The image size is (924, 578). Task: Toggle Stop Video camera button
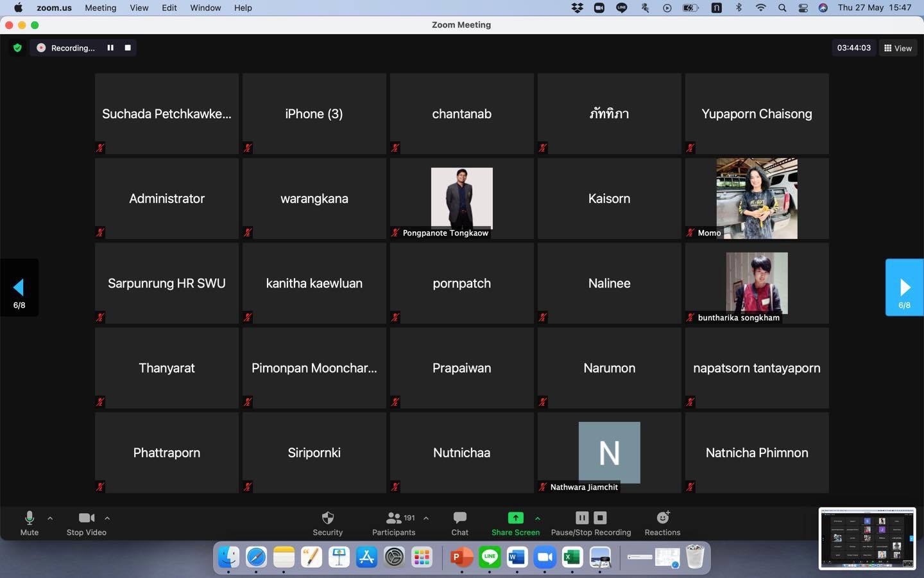click(x=86, y=523)
